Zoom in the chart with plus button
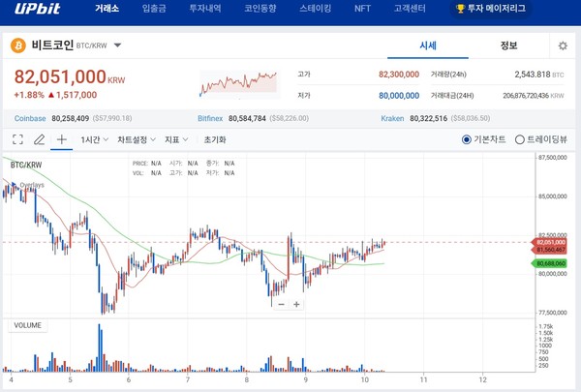Viewport: 581px width, 392px height. tap(296, 304)
